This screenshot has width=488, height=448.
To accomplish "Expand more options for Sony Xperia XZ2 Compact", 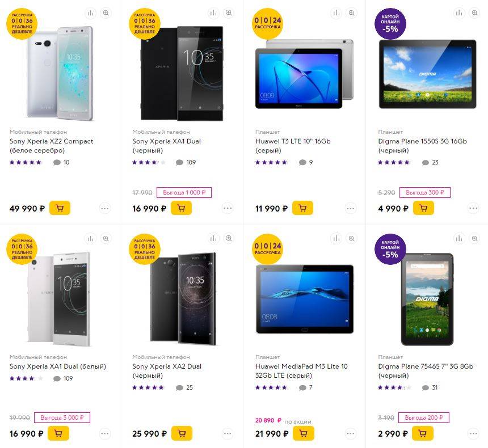I will [x=105, y=208].
